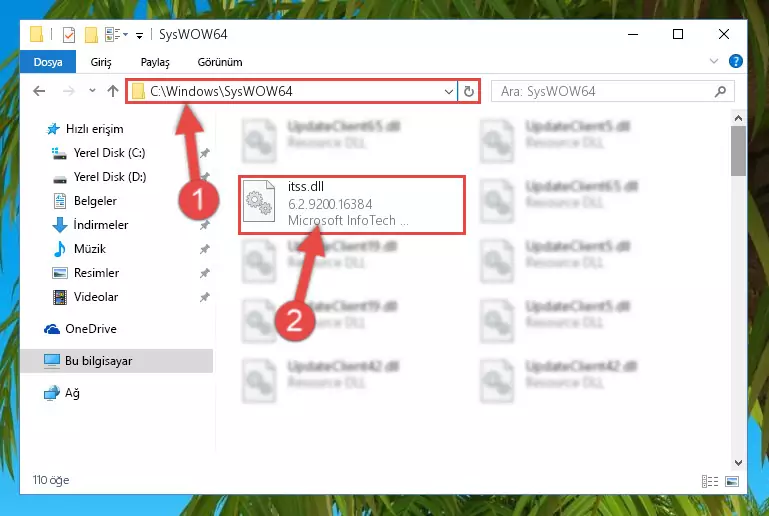Select the itss.dll file
The height and width of the screenshot is (516, 769).
click(352, 205)
